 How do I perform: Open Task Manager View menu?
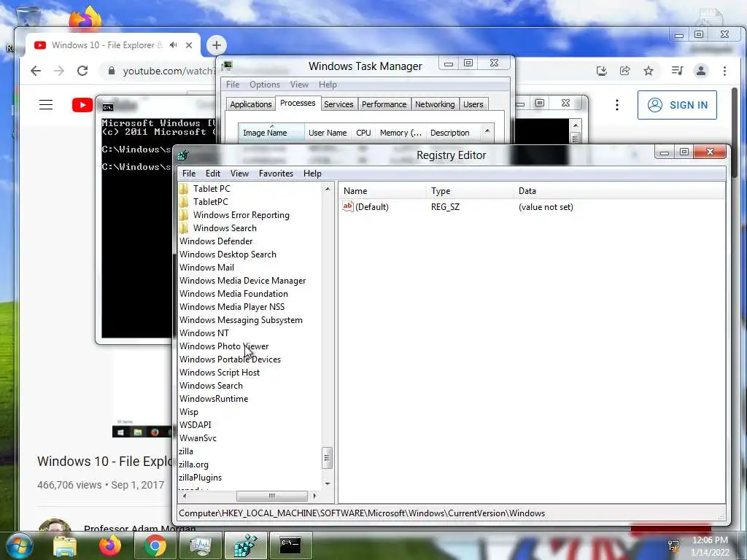(299, 85)
